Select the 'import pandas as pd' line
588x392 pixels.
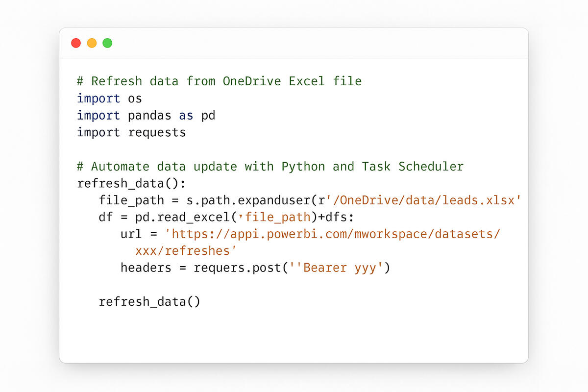coord(146,115)
